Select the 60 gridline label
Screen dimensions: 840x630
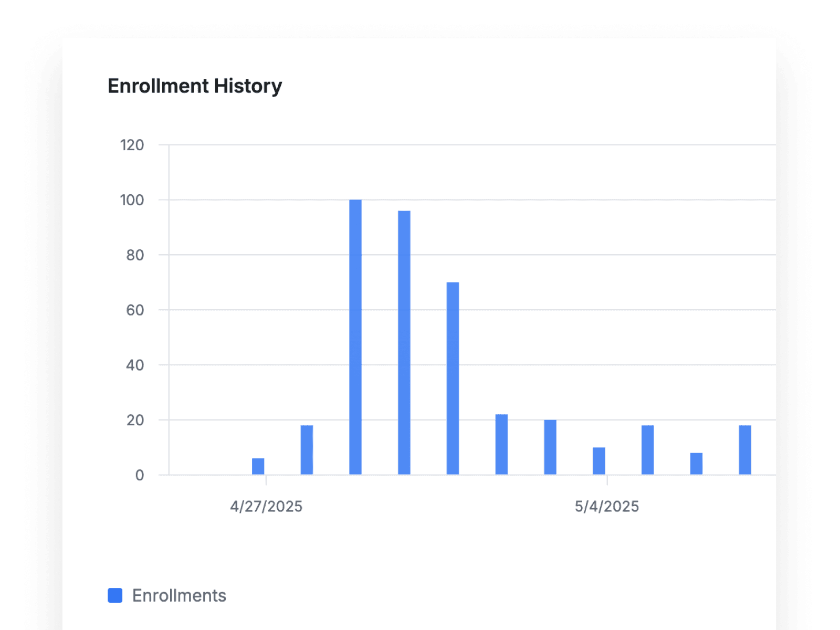click(x=135, y=309)
